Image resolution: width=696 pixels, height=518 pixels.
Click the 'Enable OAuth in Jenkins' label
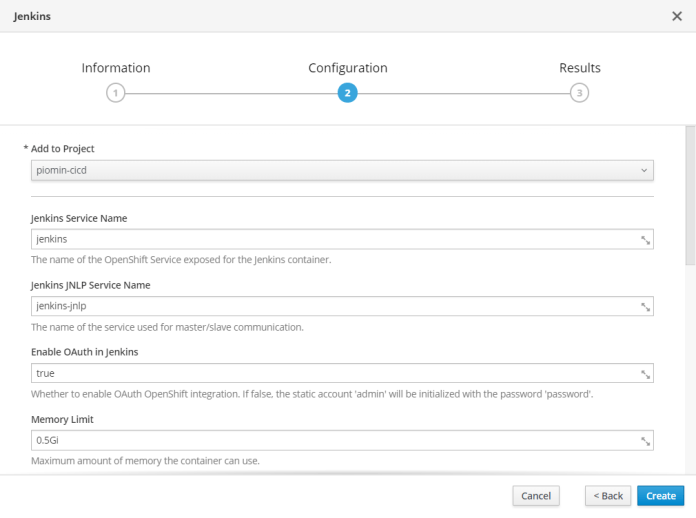point(84,352)
